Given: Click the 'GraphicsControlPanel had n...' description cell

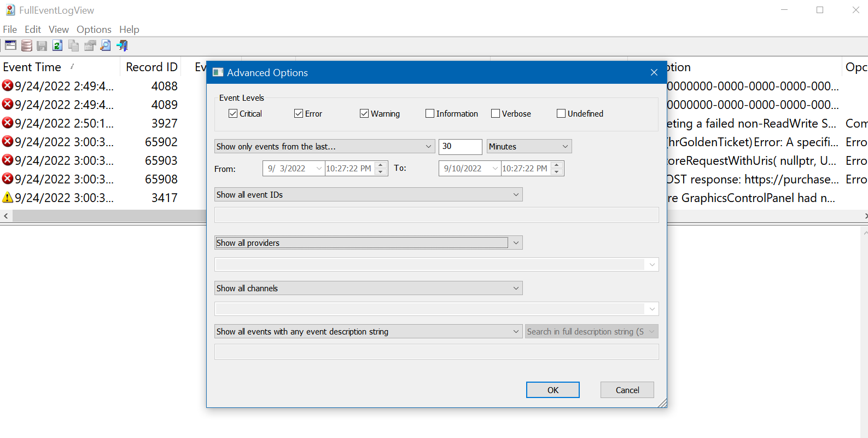Looking at the screenshot, I should click(x=754, y=198).
